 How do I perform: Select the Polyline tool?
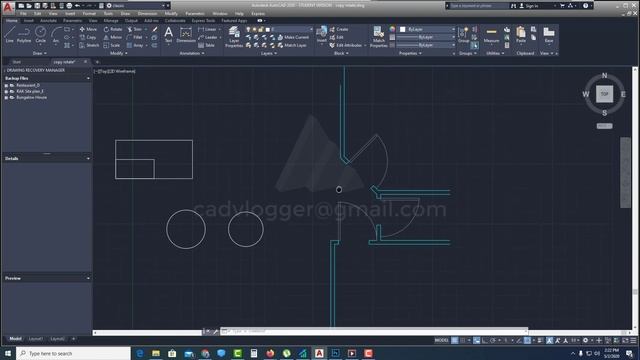coord(24,35)
